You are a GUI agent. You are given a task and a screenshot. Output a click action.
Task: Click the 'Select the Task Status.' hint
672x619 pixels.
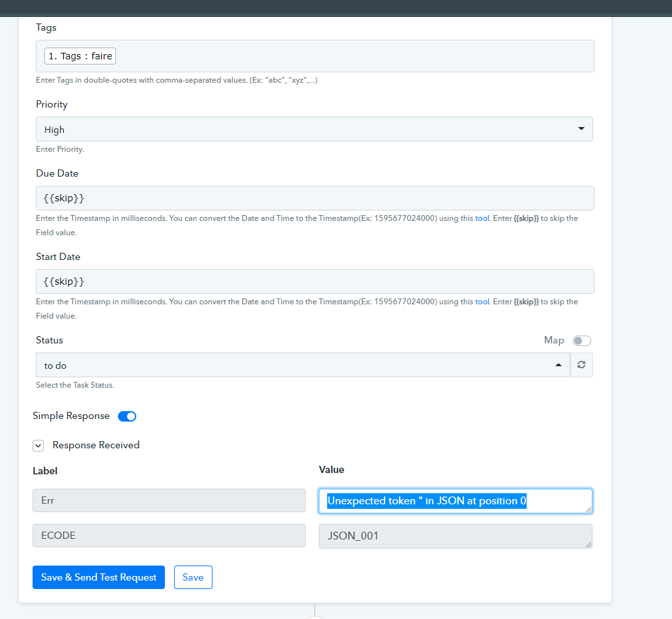tap(75, 385)
